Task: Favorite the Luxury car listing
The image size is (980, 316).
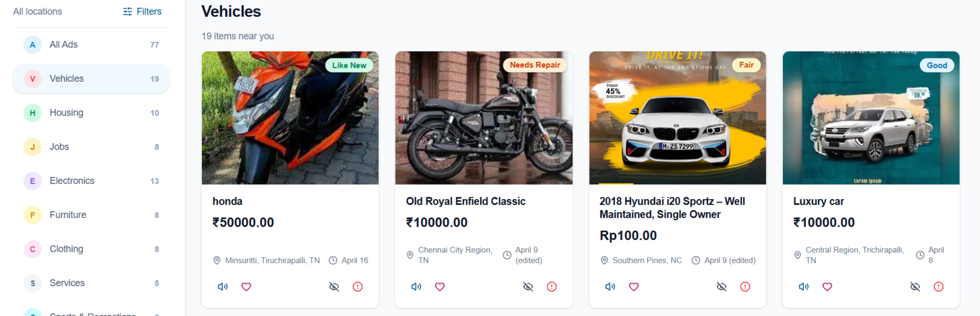Action: coord(827,287)
